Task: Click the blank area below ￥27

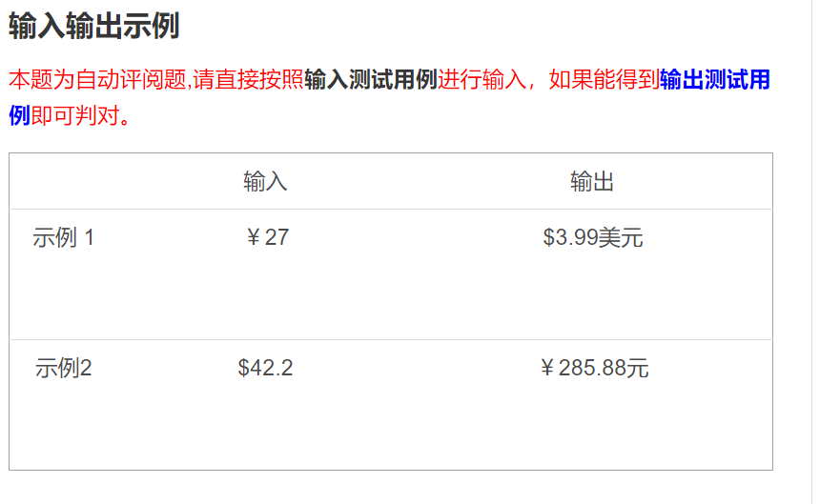Action: 266,295
